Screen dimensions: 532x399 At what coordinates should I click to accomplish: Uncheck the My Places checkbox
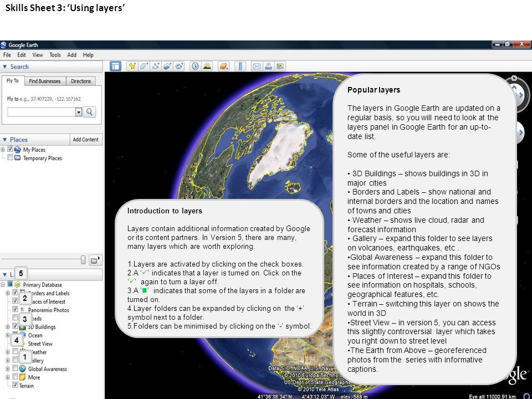pyautogui.click(x=10, y=149)
